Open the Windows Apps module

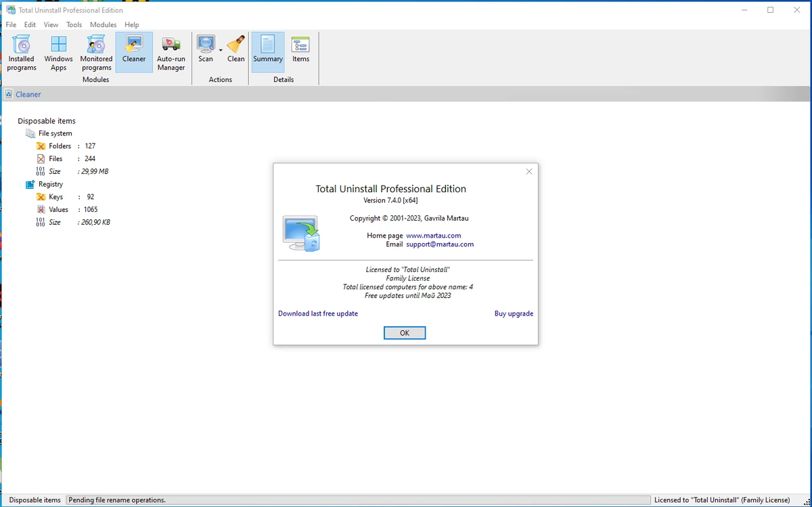59,53
